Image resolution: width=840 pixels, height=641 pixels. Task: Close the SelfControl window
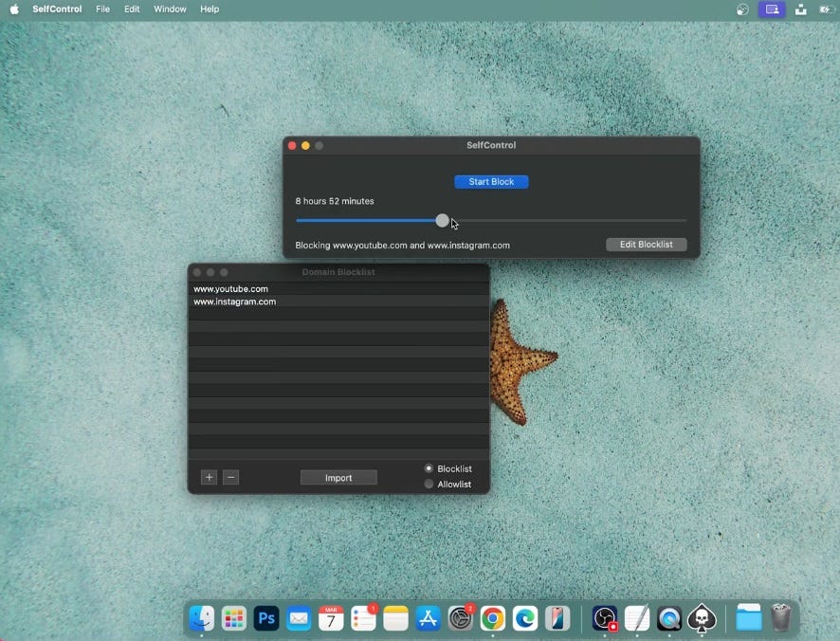pyautogui.click(x=292, y=146)
